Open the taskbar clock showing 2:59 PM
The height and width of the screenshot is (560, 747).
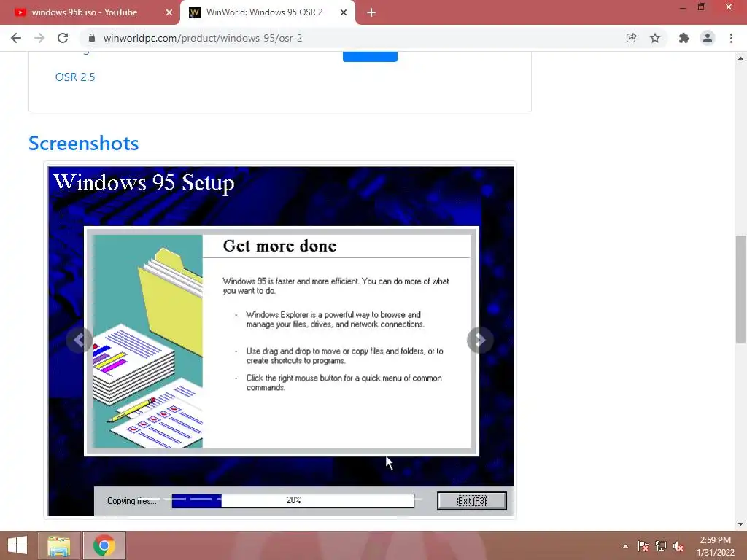[x=715, y=546]
